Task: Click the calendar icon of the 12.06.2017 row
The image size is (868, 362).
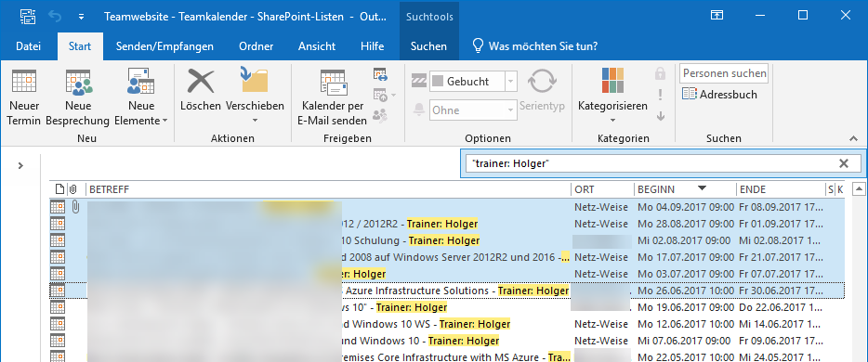Action: 58,324
